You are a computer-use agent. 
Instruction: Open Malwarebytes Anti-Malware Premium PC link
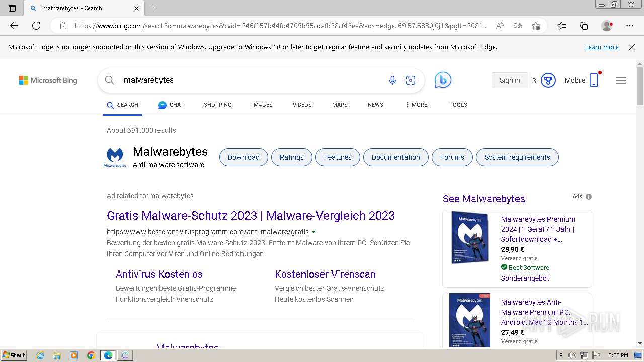click(x=543, y=312)
